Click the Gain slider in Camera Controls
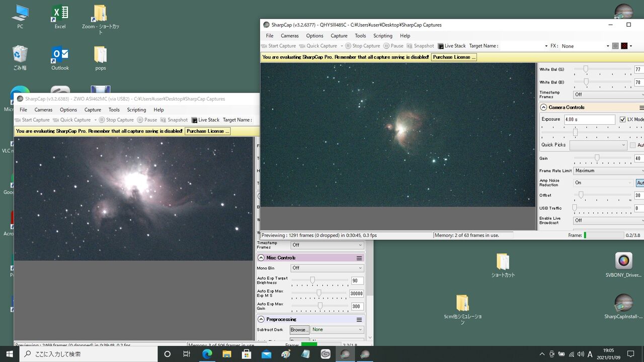 [603, 158]
